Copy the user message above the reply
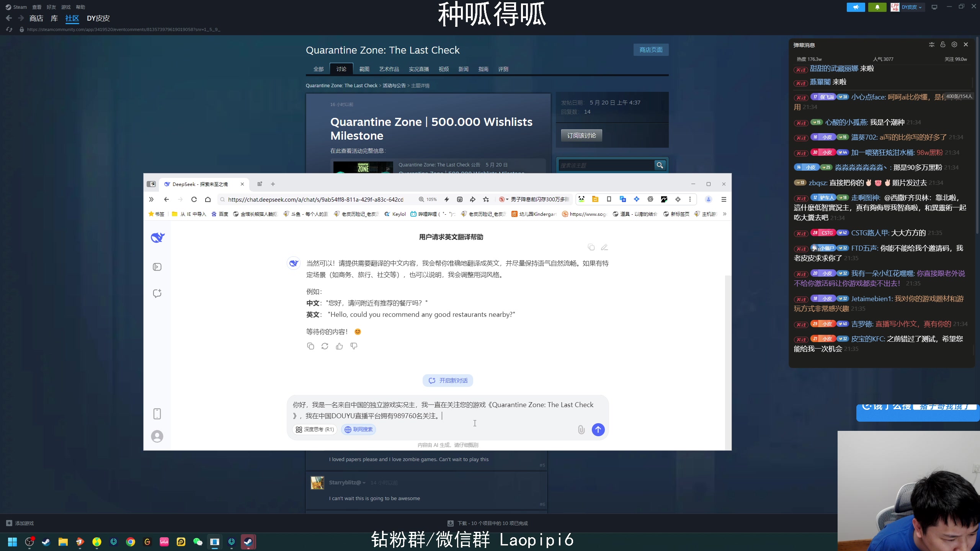The image size is (980, 551). [591, 247]
